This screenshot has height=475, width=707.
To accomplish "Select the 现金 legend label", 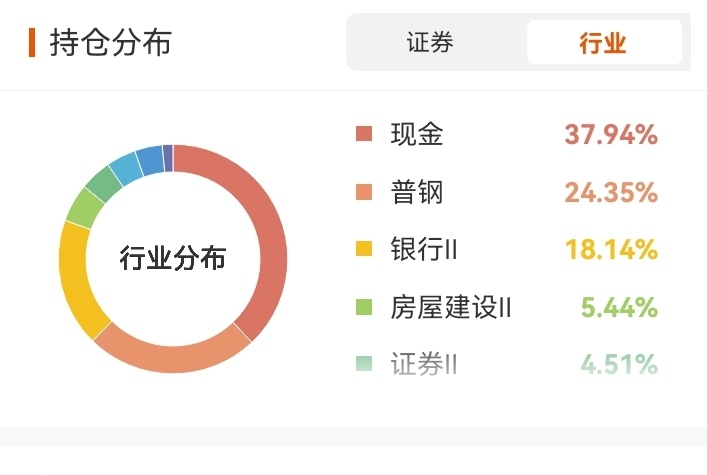I will coord(417,134).
